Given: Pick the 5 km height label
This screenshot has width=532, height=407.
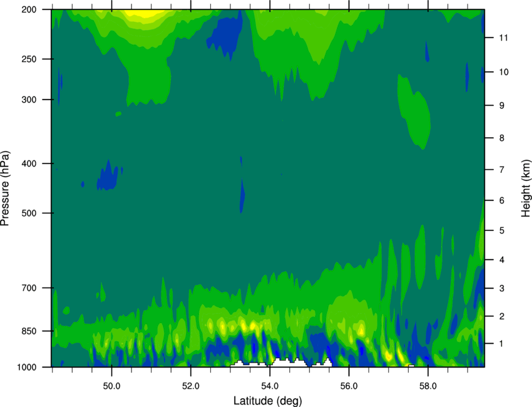Looking at the screenshot, I should click(x=502, y=231).
